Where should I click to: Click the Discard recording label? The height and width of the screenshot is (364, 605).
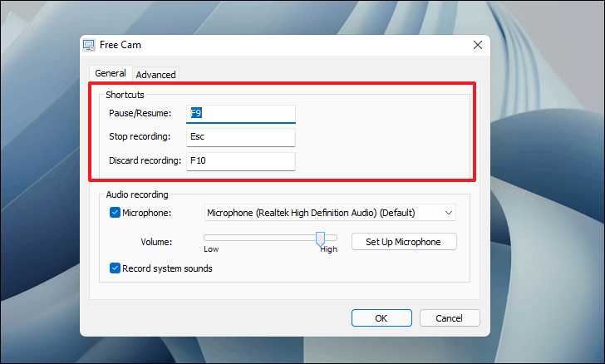(145, 160)
